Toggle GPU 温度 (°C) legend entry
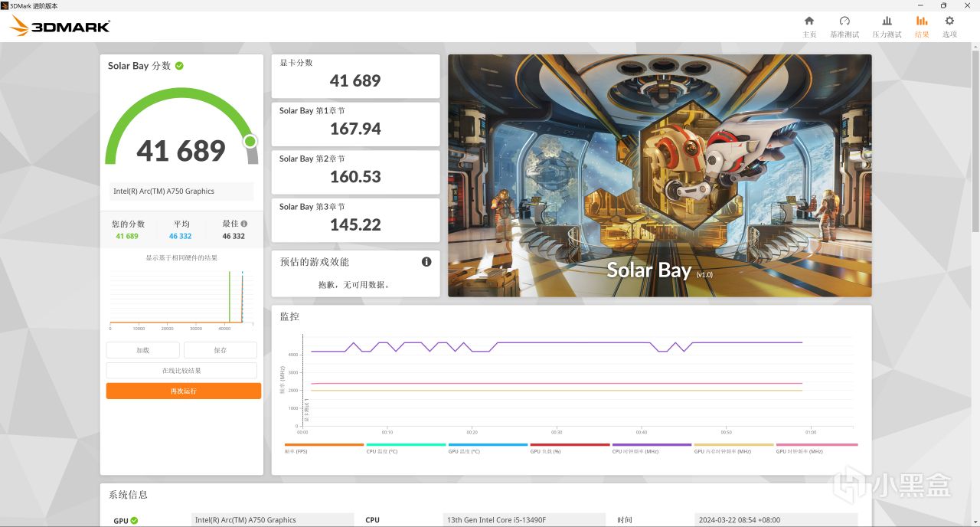 click(x=488, y=448)
